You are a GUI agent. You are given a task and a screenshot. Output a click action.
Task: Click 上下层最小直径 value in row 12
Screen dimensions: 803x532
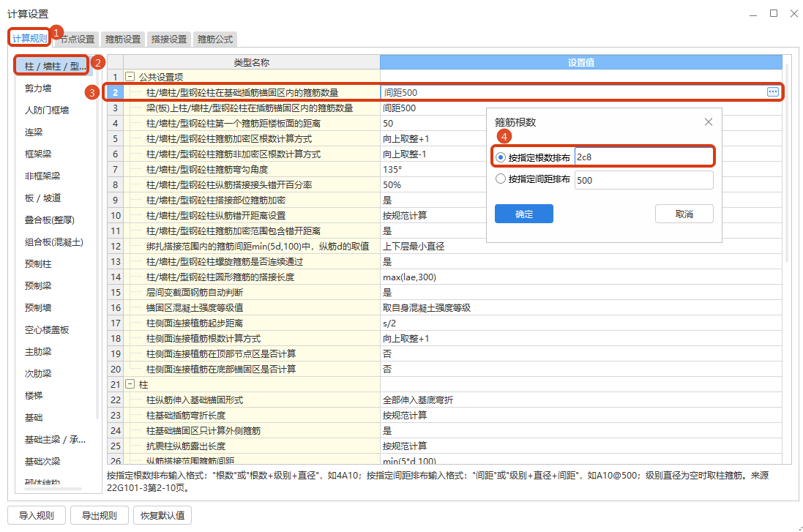click(414, 247)
